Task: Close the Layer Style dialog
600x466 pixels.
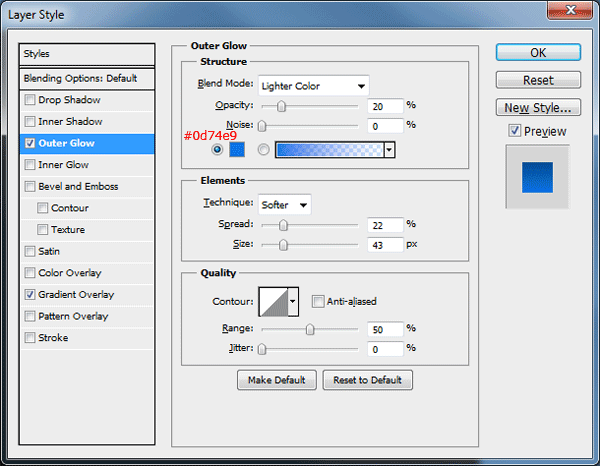Action: 570,10
